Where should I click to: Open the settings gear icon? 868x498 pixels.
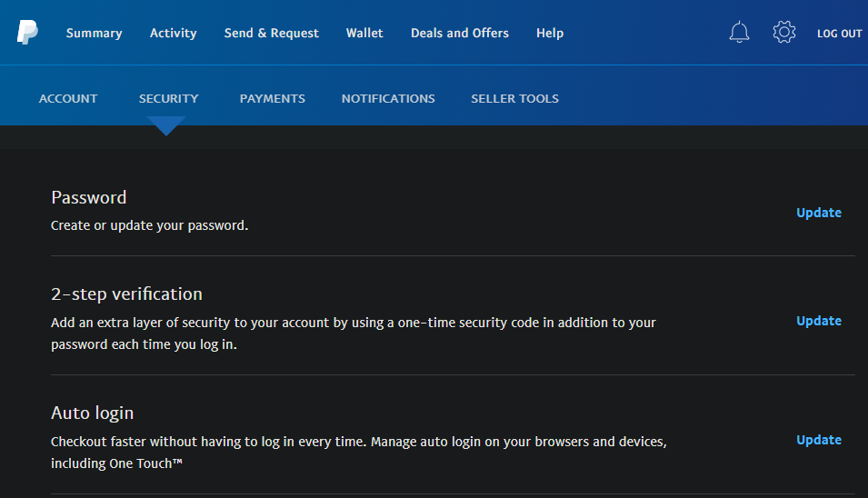783,32
